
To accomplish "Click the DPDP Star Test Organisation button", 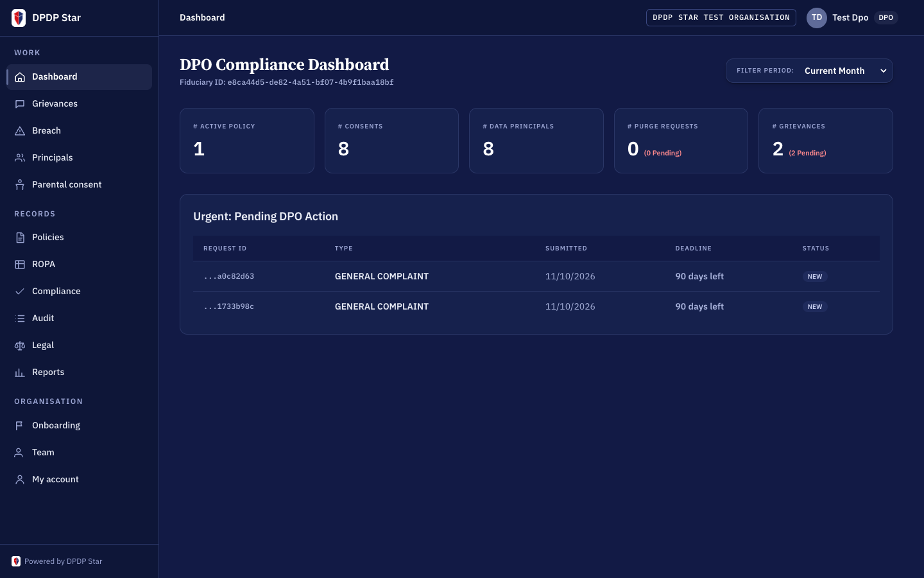I will (x=721, y=17).
